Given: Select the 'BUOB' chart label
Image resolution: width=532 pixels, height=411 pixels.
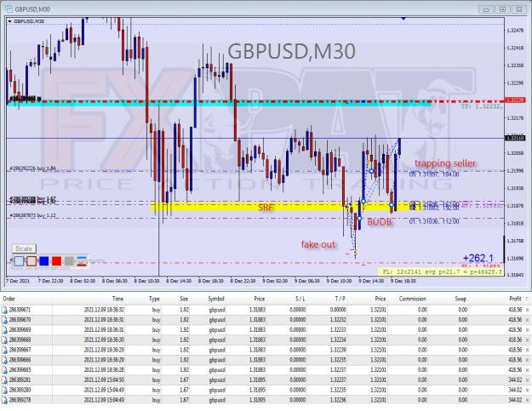Looking at the screenshot, I should tap(380, 222).
